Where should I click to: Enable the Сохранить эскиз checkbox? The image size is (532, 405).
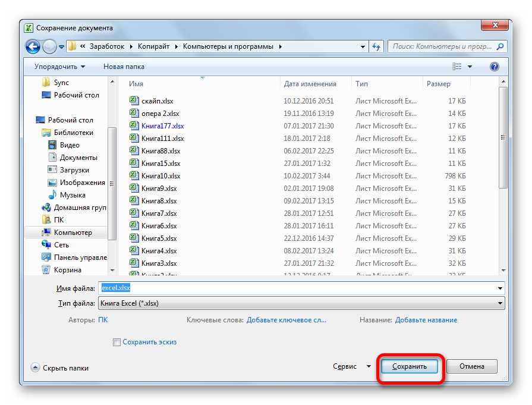(x=117, y=342)
